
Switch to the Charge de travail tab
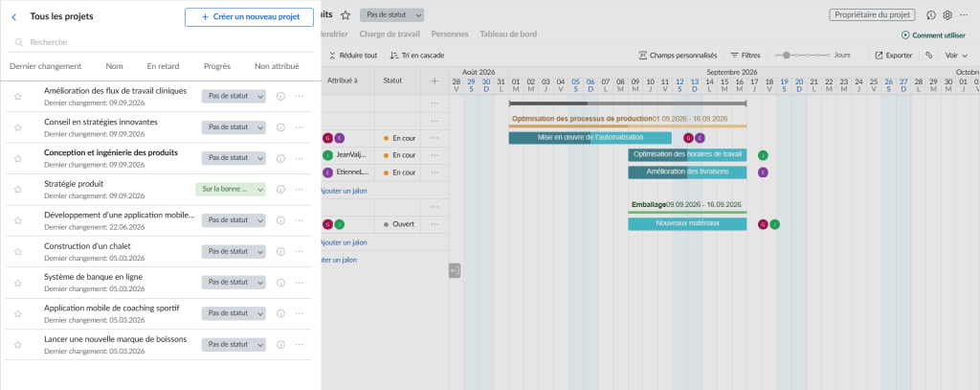pos(390,34)
